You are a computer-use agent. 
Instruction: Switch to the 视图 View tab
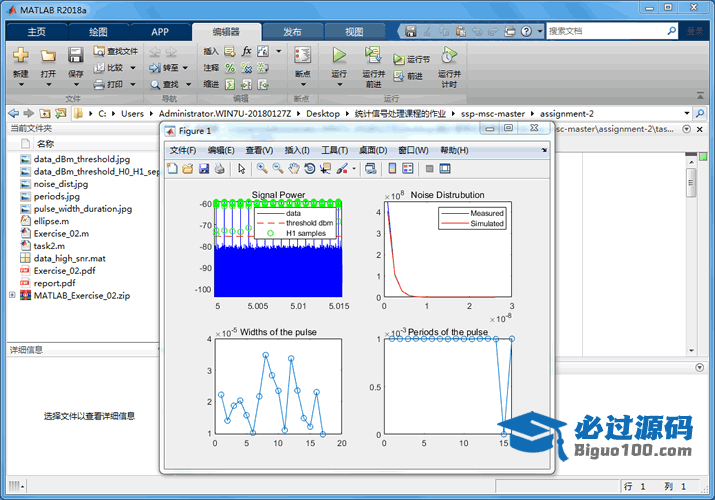click(354, 32)
